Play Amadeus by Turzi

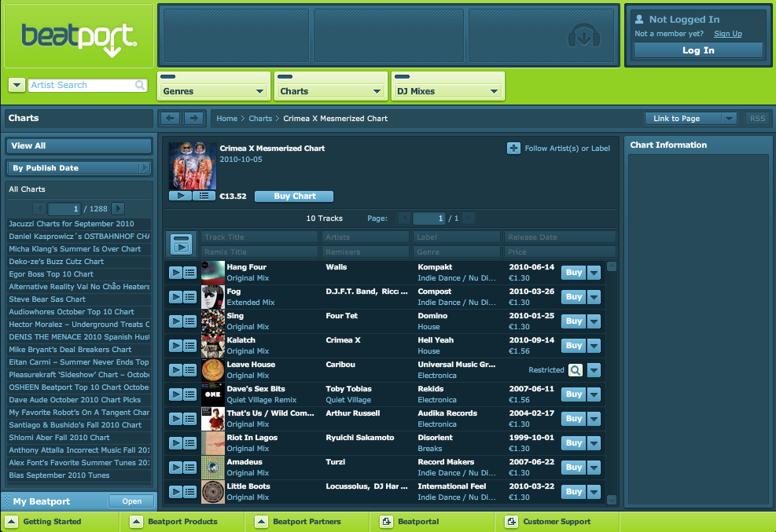point(175,468)
